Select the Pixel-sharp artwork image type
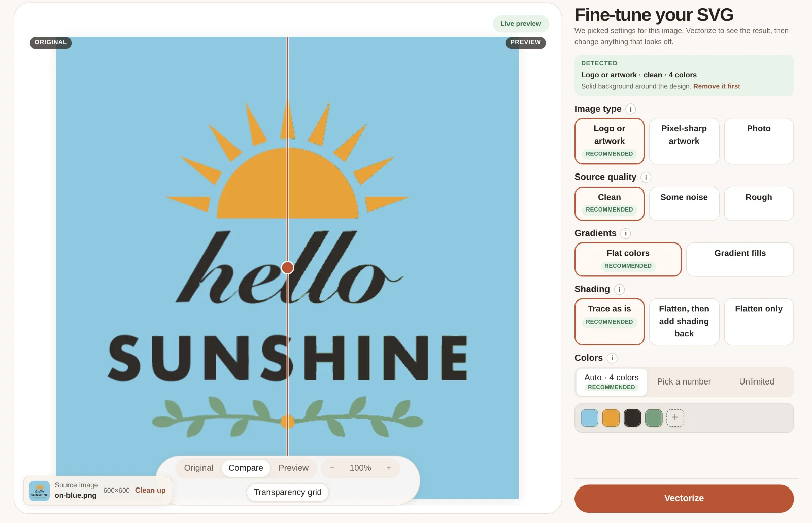812x523 pixels. [684, 141]
